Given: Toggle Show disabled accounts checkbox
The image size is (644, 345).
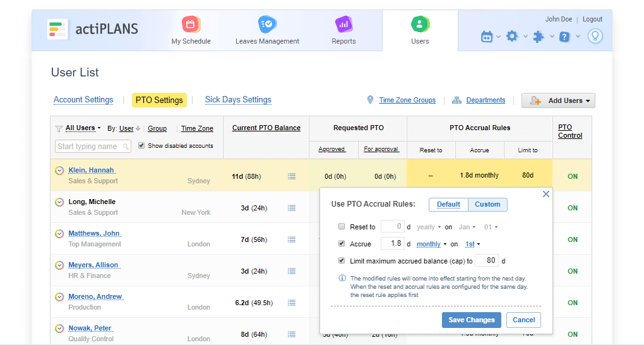Looking at the screenshot, I should pos(141,145).
